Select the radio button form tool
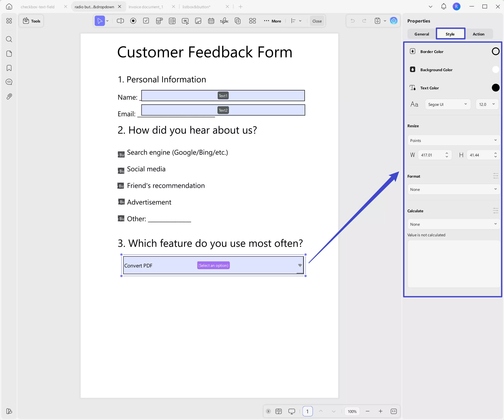504x420 pixels. 133,21
